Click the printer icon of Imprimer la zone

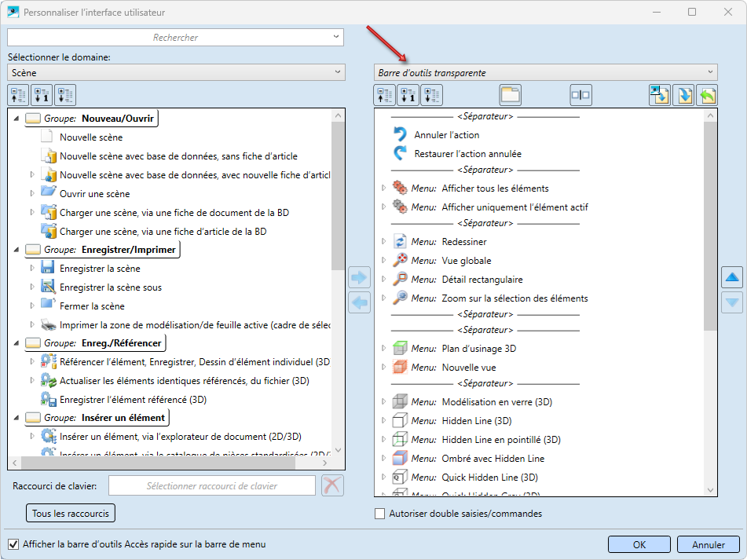pyautogui.click(x=49, y=324)
